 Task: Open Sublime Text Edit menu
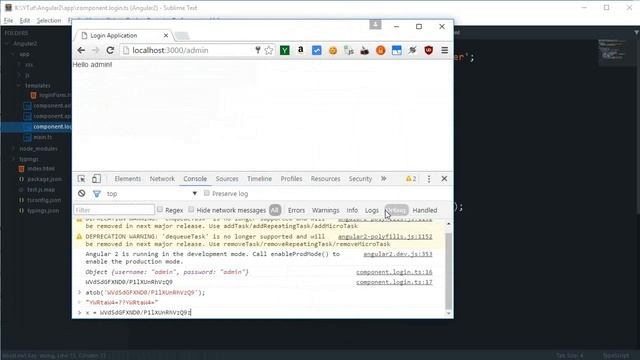click(x=24, y=20)
